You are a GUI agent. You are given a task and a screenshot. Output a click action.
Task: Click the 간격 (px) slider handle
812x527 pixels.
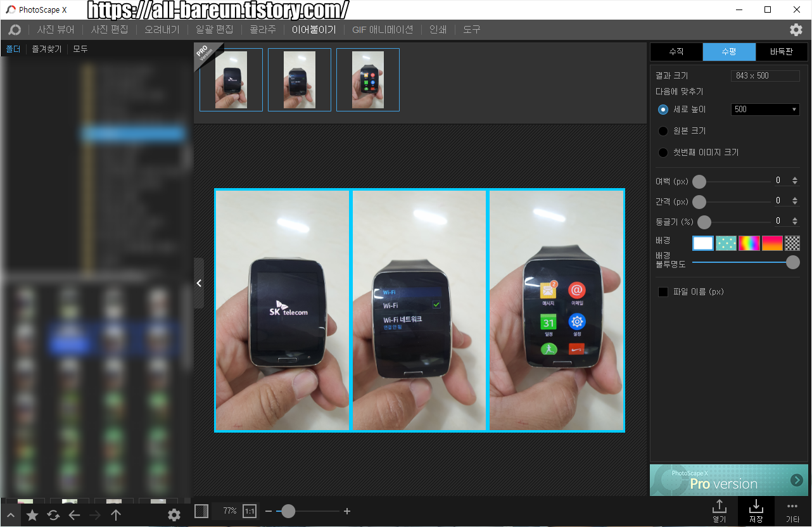click(x=699, y=202)
